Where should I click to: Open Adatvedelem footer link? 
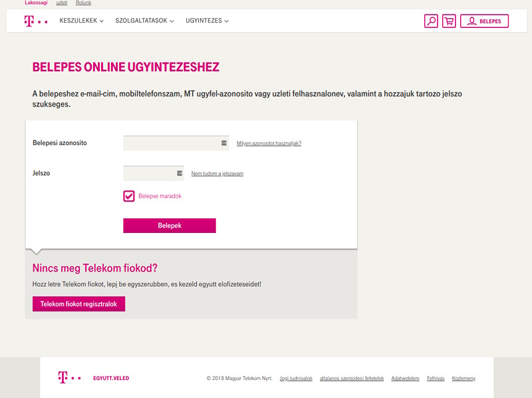(405, 378)
